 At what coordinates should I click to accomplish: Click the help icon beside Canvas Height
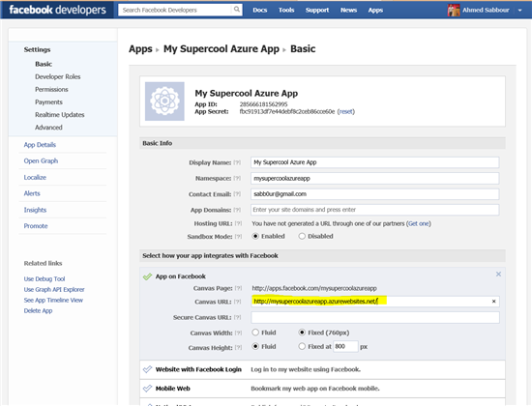click(x=238, y=348)
